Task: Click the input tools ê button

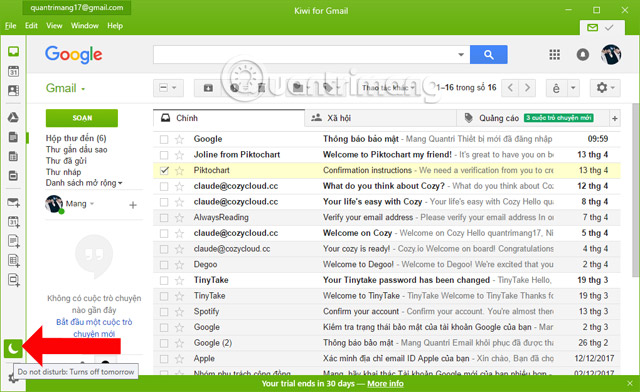Action: pyautogui.click(x=556, y=88)
